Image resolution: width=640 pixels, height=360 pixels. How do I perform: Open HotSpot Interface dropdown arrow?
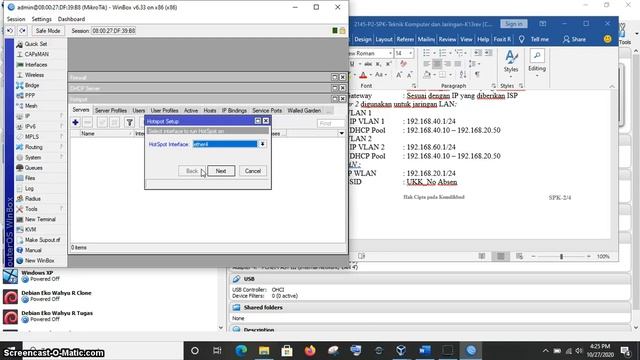[262, 144]
